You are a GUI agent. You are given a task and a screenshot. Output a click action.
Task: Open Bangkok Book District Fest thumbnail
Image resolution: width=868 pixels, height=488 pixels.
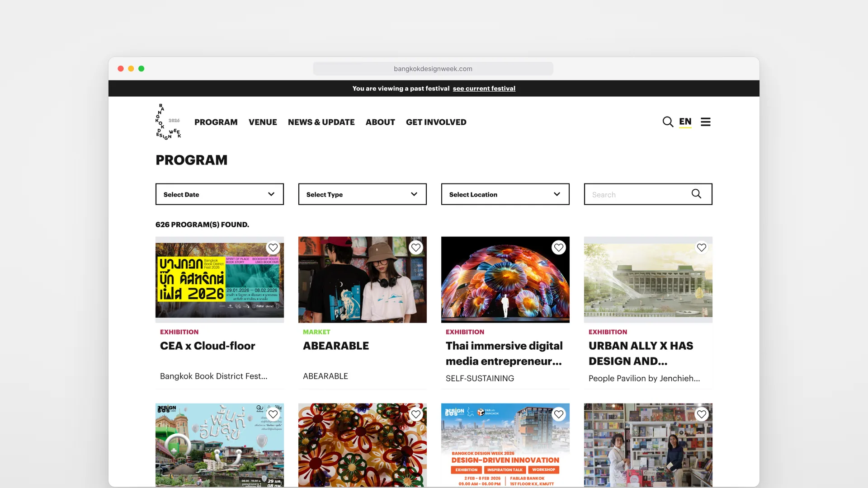(220, 280)
